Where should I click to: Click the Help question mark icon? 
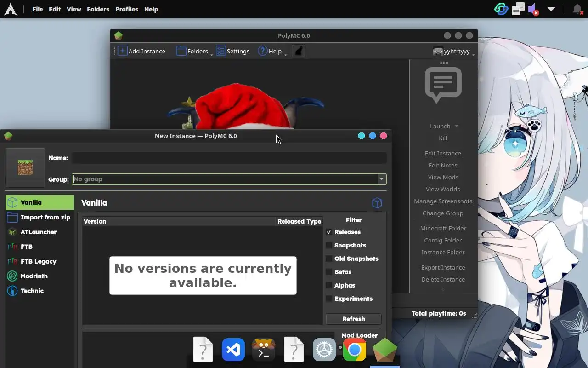262,51
